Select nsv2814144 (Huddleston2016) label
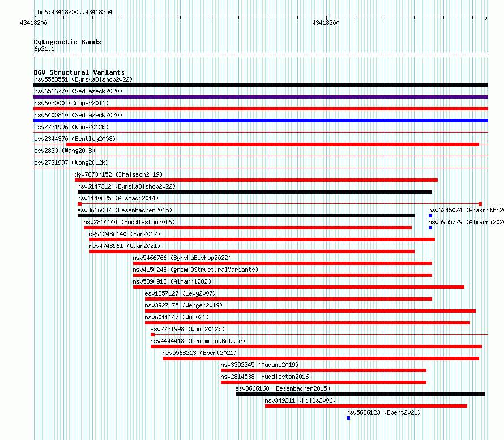This screenshot has width=504, height=440. (x=129, y=222)
